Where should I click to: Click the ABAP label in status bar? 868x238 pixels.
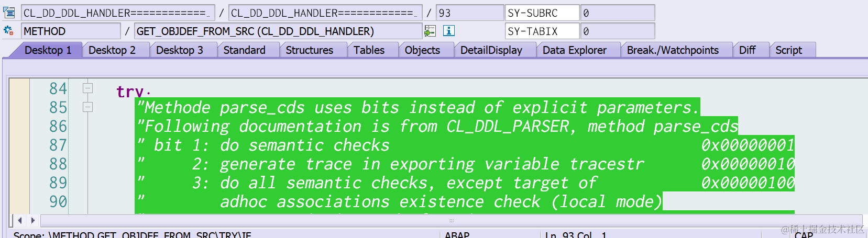coord(457,235)
